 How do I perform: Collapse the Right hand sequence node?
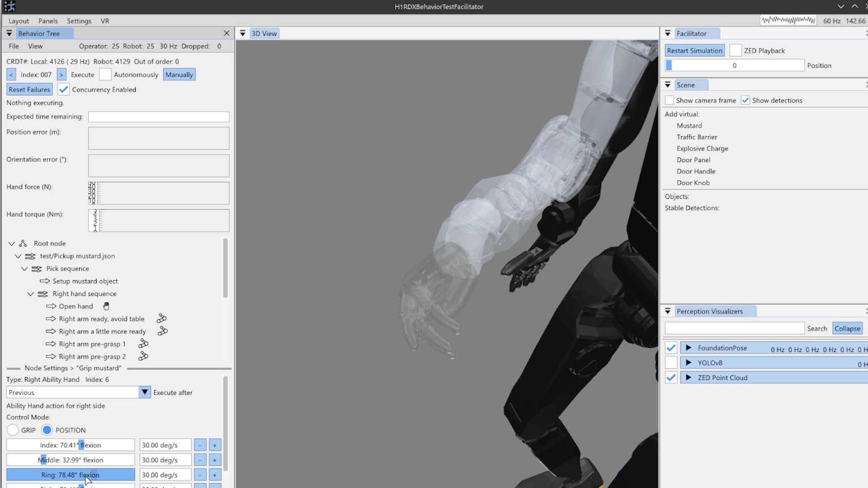coord(31,294)
